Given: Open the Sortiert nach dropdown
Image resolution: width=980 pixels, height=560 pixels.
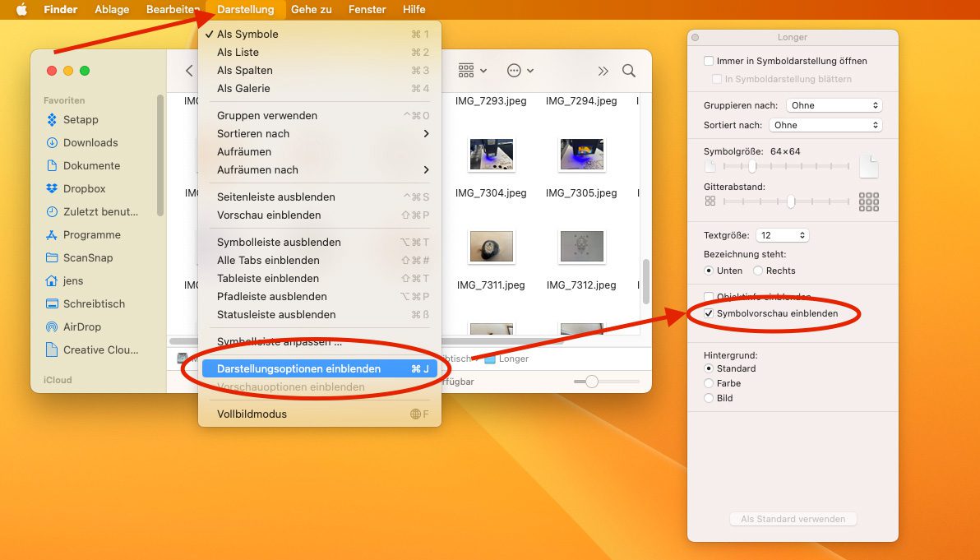Looking at the screenshot, I should click(x=825, y=125).
